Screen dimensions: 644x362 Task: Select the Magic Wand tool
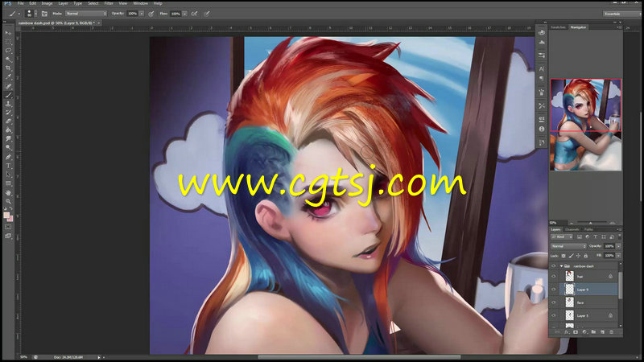point(8,60)
